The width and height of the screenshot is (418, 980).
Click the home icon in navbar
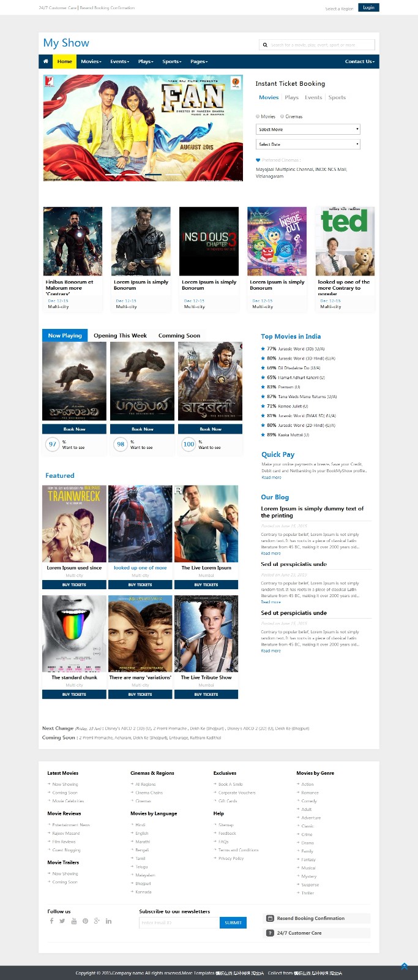tap(45, 61)
